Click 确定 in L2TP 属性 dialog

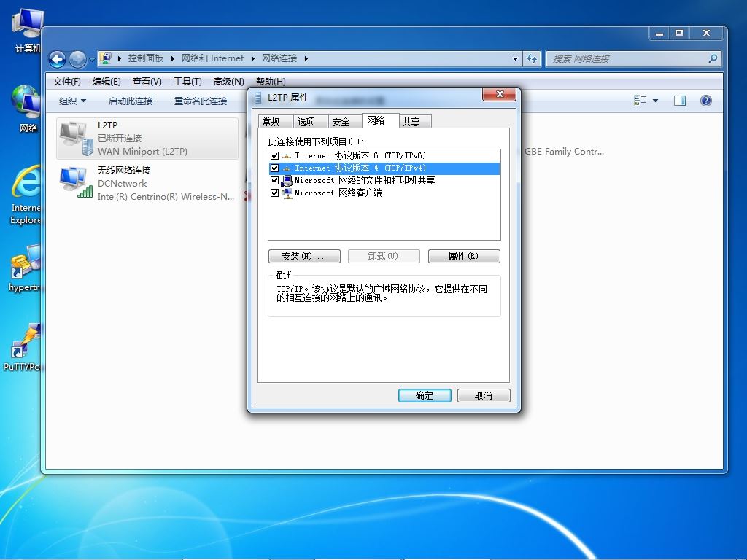(425, 395)
